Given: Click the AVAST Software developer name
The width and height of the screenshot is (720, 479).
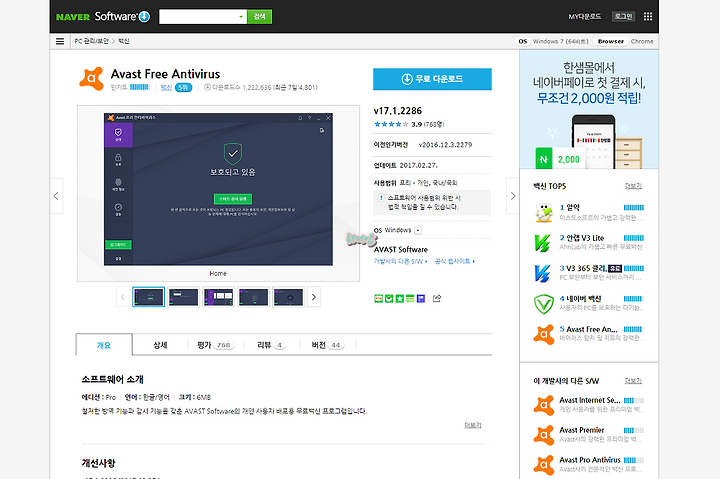Looking at the screenshot, I should pyautogui.click(x=401, y=249).
